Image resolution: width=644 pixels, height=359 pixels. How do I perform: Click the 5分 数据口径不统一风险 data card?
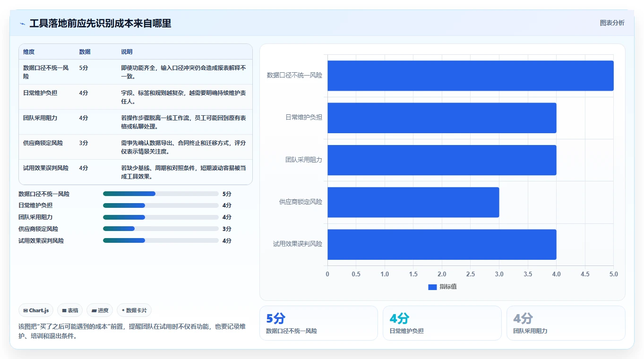pyautogui.click(x=318, y=323)
